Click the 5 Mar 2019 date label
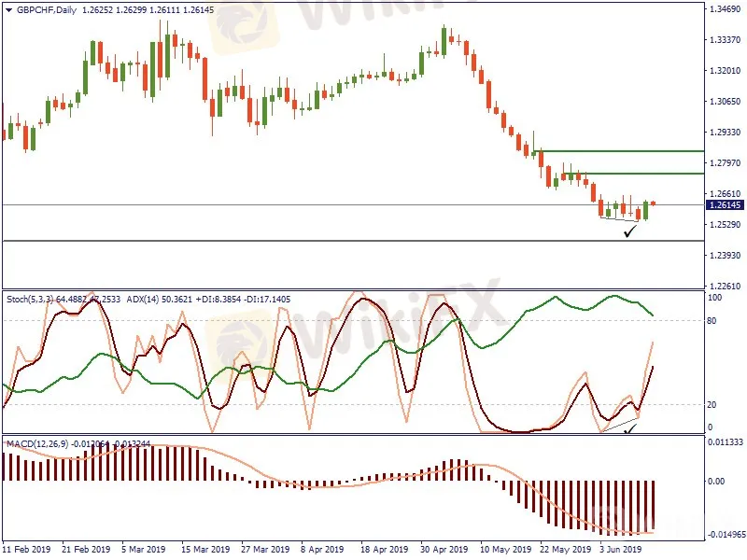747x560 pixels. tap(144, 549)
